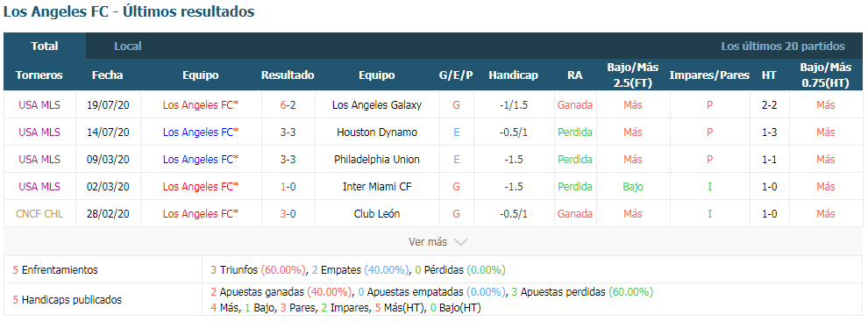
Task: Open Houston Dynamo team link
Action: [377, 132]
